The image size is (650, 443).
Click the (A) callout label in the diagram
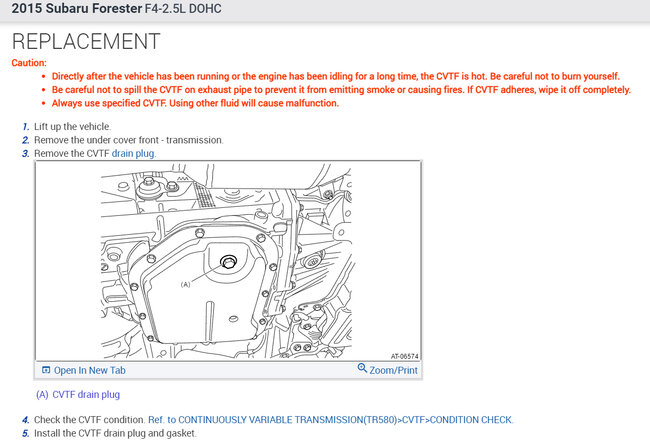(185, 284)
